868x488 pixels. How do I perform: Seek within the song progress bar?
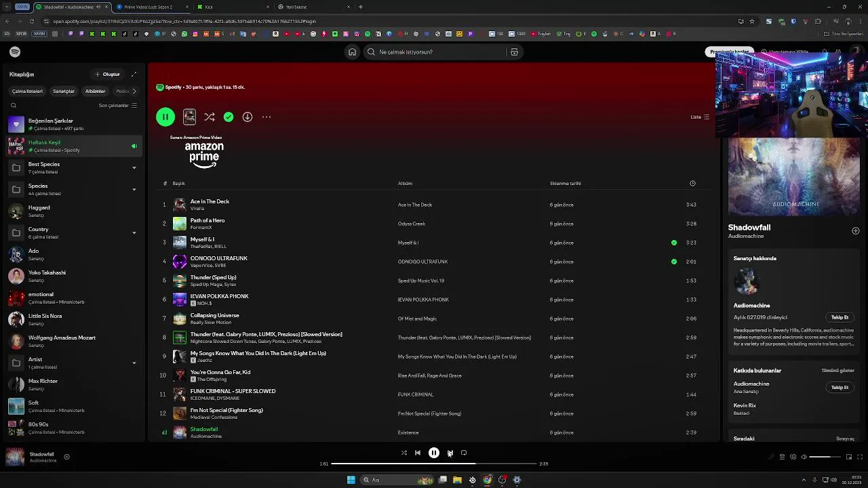pos(434,464)
